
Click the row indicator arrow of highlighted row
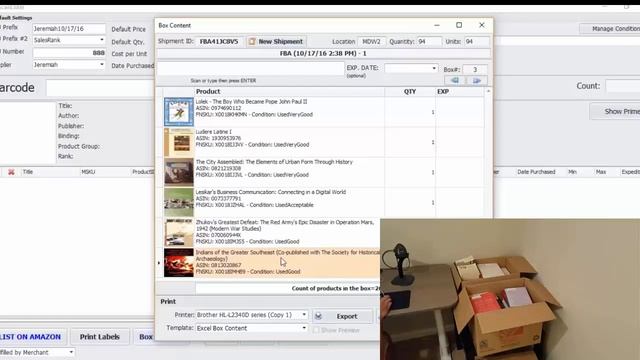[x=159, y=263]
